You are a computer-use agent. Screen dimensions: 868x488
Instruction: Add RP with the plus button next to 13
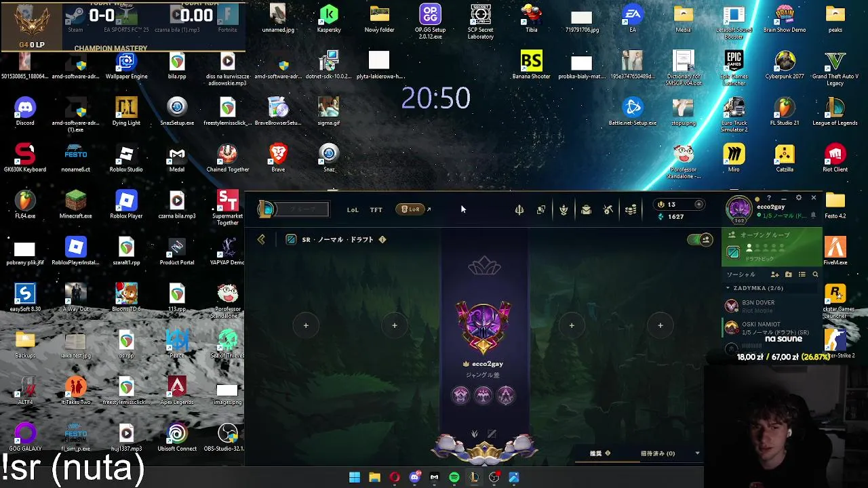(698, 204)
